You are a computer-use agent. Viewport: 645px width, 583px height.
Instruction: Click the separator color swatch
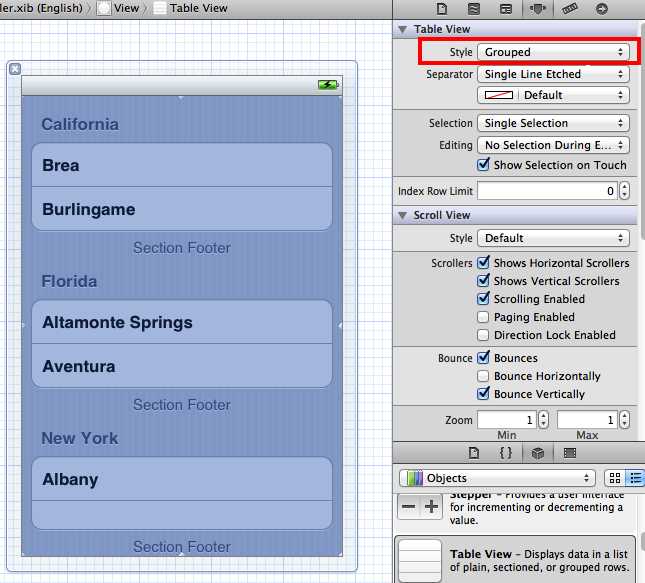coord(499,95)
